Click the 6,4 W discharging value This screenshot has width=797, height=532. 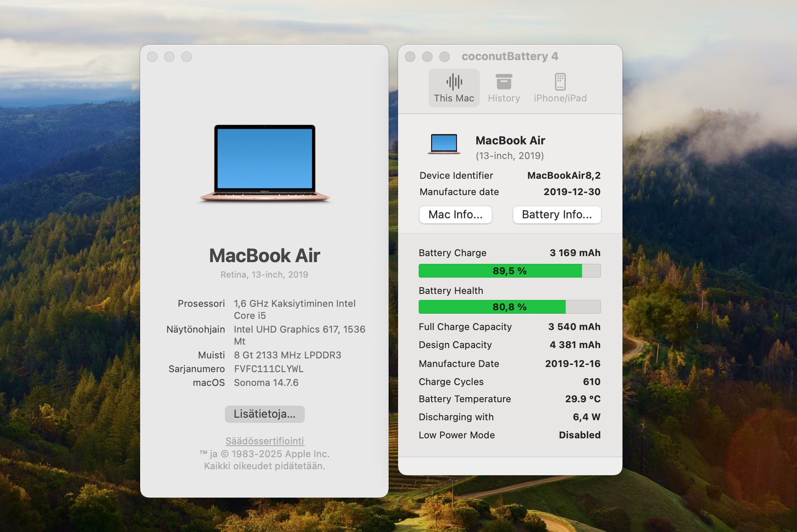click(x=587, y=417)
